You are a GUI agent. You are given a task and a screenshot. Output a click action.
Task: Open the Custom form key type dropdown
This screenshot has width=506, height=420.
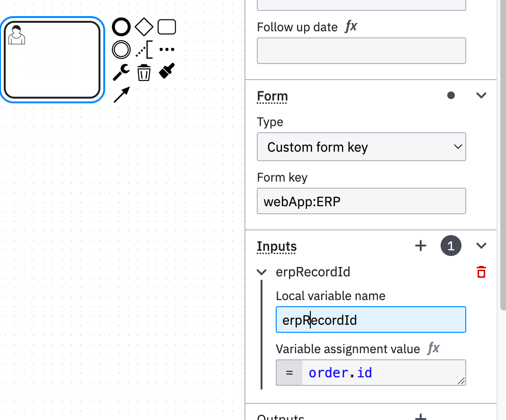coord(361,146)
